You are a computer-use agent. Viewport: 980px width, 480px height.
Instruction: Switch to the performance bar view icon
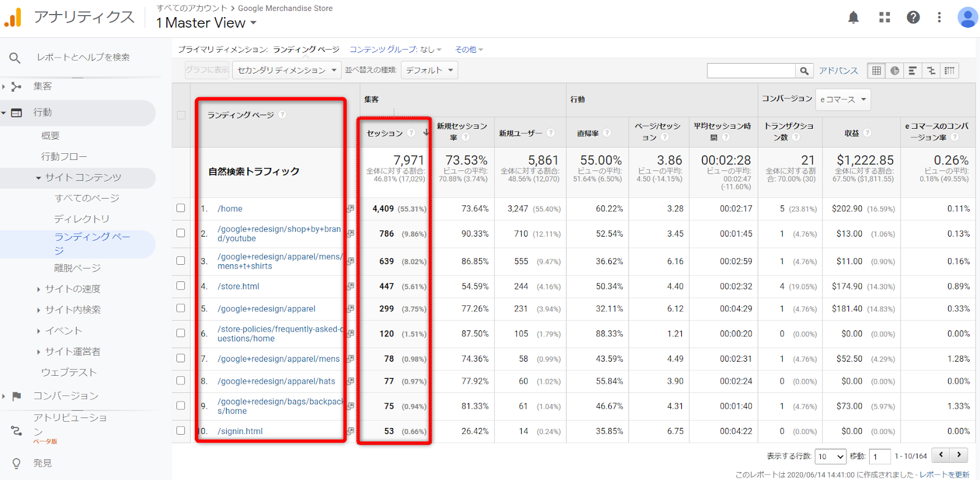pos(913,70)
